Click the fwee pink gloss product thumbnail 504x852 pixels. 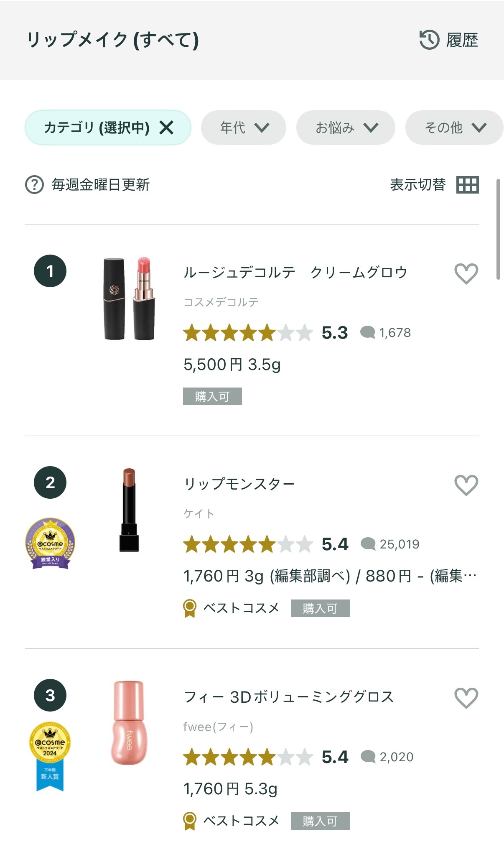(129, 722)
